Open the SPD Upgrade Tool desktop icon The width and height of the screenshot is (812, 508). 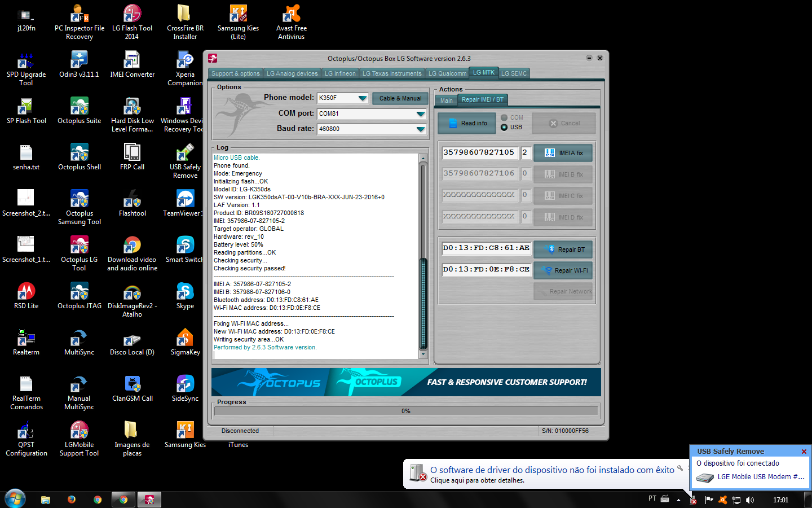click(26, 68)
